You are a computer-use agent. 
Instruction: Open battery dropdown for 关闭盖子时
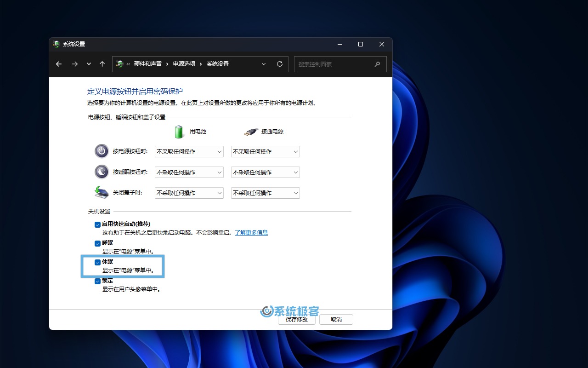pos(189,193)
